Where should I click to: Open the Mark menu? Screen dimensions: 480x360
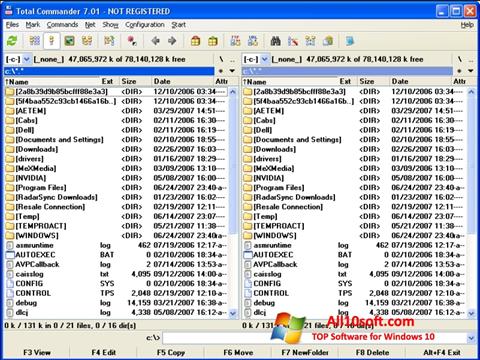point(33,25)
